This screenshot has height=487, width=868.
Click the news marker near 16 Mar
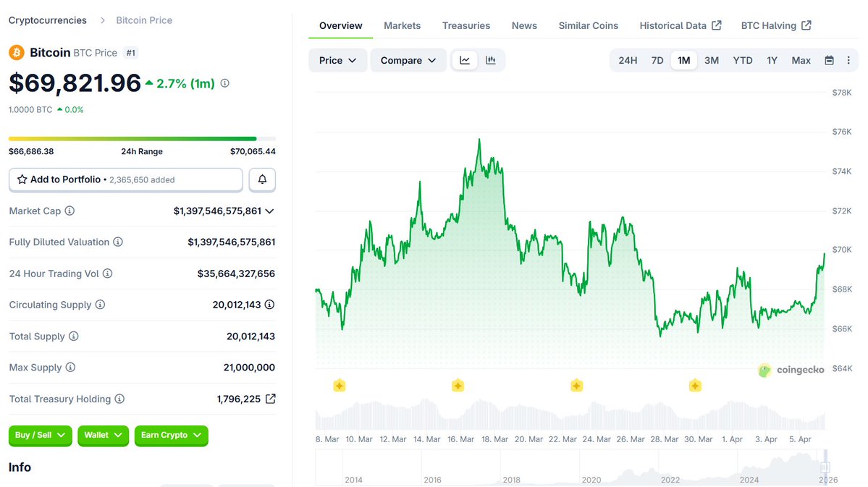click(458, 386)
